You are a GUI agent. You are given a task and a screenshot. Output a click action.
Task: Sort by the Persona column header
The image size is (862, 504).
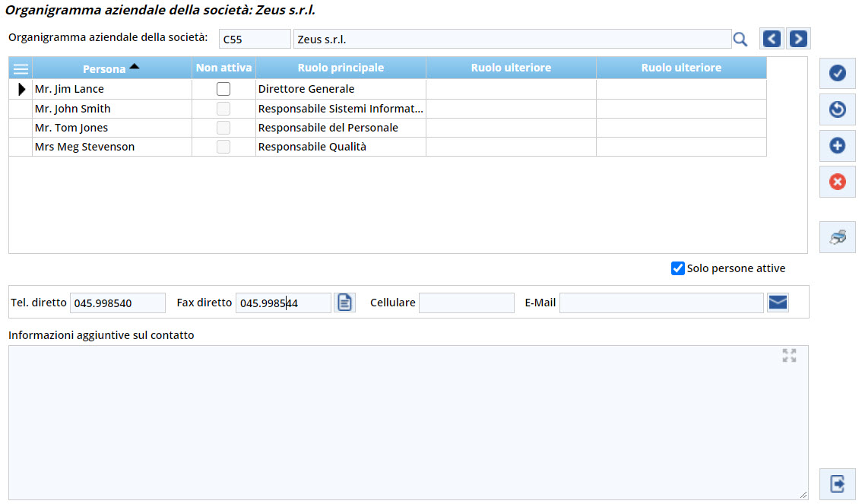tap(104, 68)
